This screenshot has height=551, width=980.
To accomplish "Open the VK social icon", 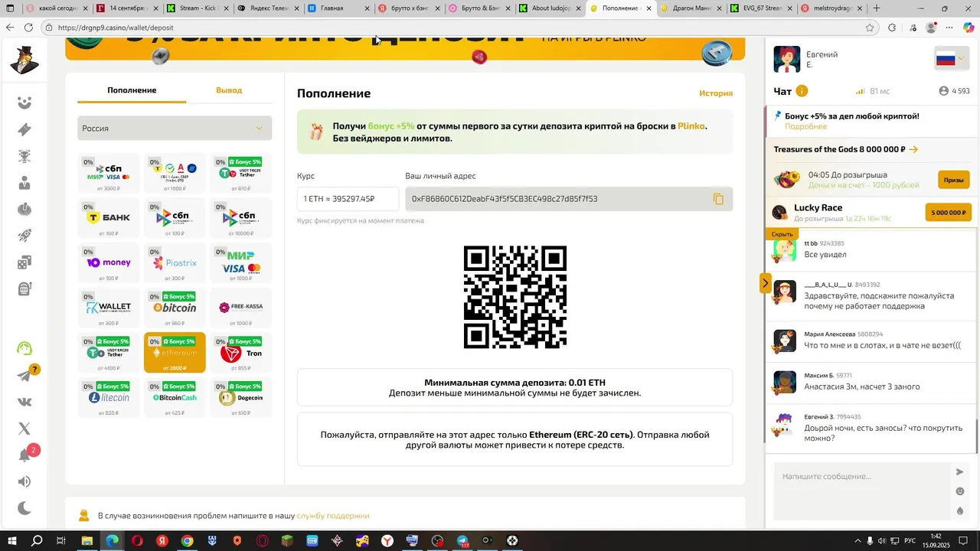I will tap(24, 402).
